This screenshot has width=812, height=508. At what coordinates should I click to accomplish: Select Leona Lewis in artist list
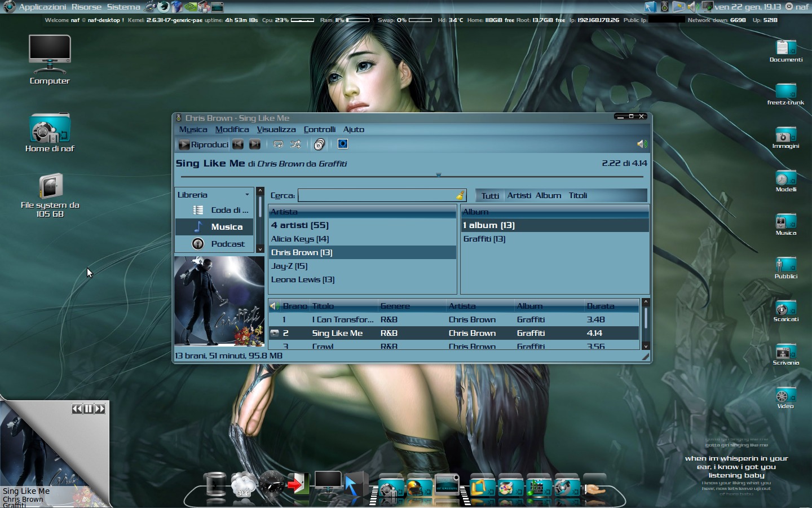[x=362, y=279]
